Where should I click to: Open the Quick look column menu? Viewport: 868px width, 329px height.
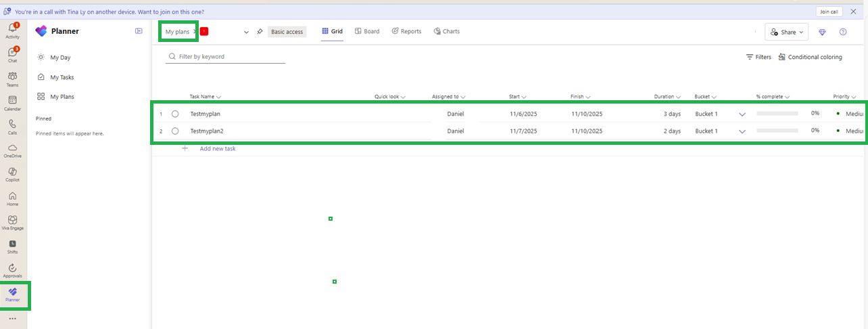(x=404, y=97)
